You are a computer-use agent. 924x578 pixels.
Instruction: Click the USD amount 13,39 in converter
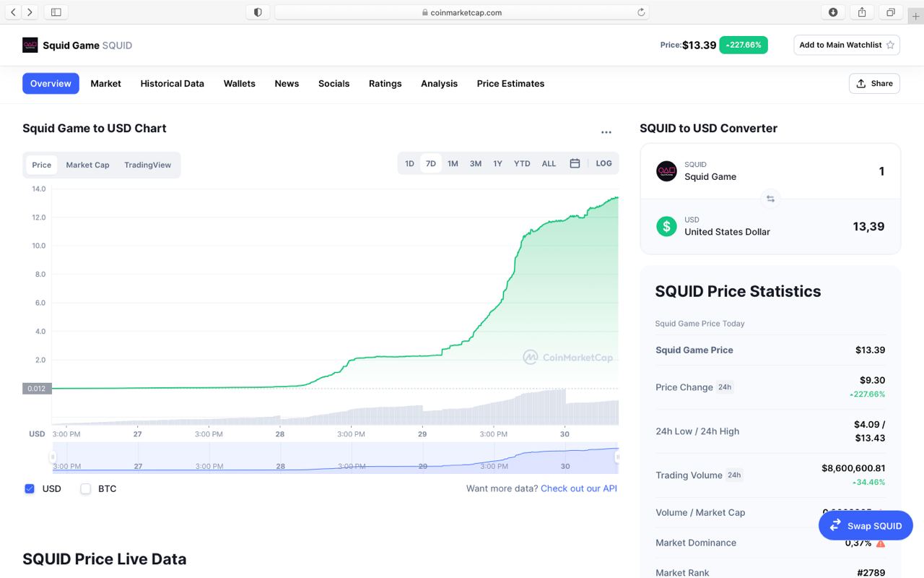pos(868,226)
